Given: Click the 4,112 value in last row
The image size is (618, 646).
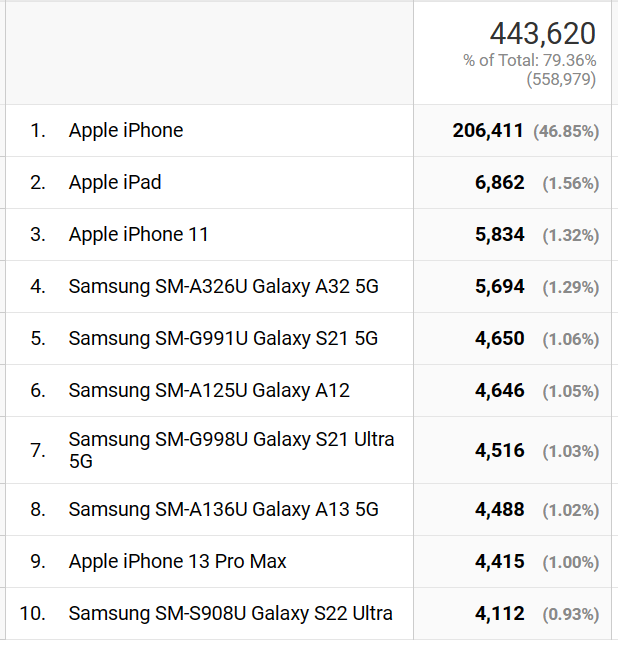Looking at the screenshot, I should (x=500, y=613).
